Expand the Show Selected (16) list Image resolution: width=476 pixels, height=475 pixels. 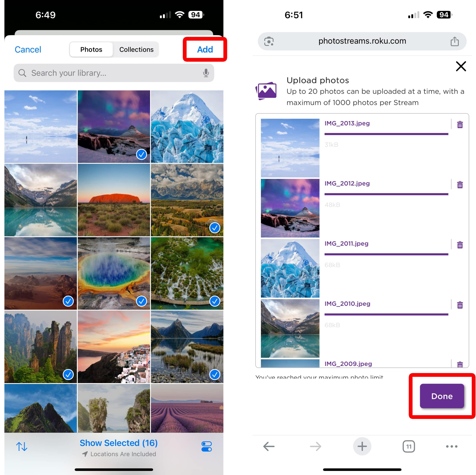(x=118, y=443)
